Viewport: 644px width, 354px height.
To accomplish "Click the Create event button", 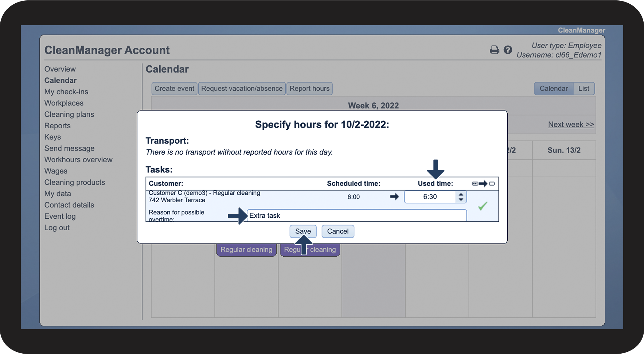I will (174, 89).
